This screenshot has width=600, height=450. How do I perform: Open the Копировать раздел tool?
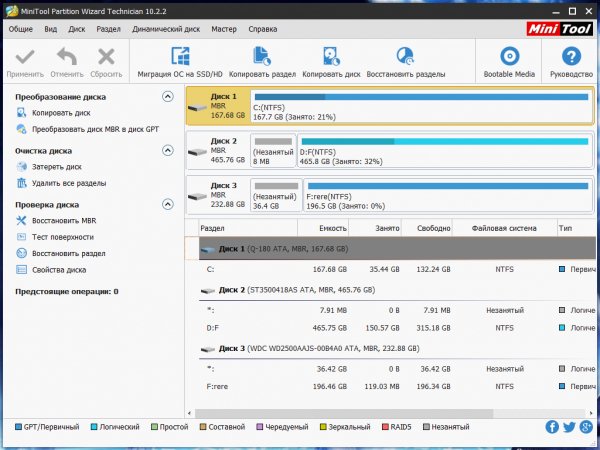point(262,62)
